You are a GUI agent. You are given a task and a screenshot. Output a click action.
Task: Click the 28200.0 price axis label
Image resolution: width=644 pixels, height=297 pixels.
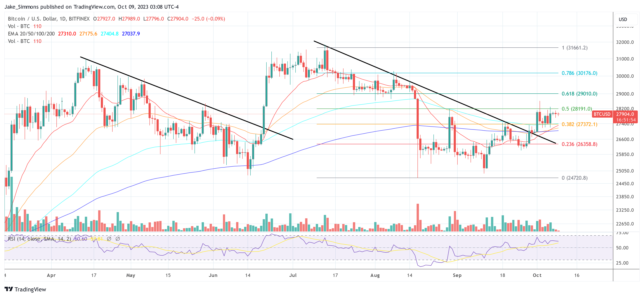(x=625, y=109)
